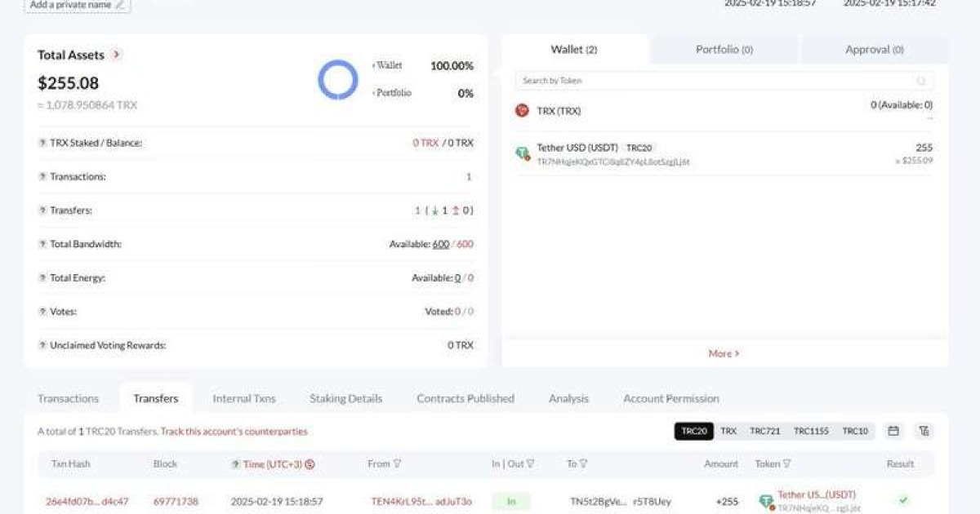
Task: Click the Tether logo in the transfer row
Action: (766, 502)
